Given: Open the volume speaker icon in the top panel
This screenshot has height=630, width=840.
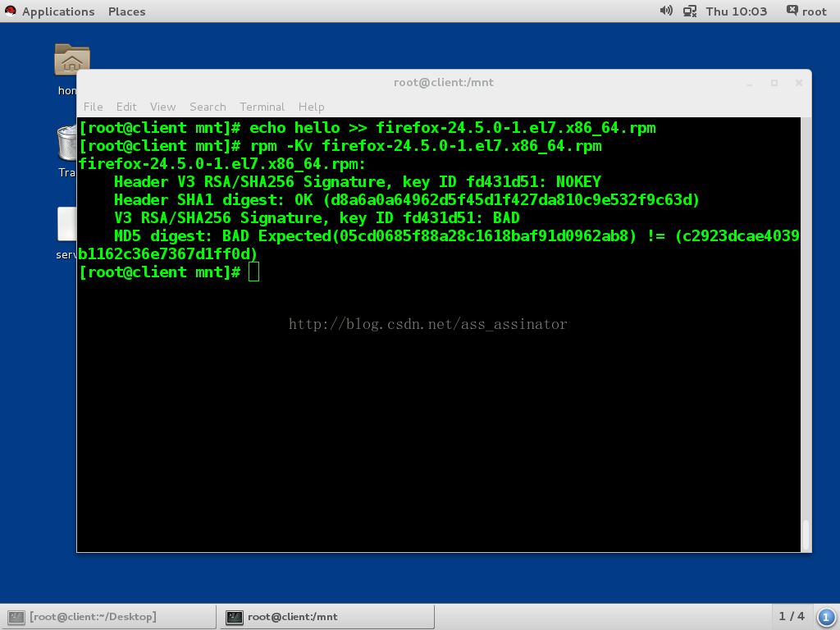Looking at the screenshot, I should pyautogui.click(x=666, y=11).
